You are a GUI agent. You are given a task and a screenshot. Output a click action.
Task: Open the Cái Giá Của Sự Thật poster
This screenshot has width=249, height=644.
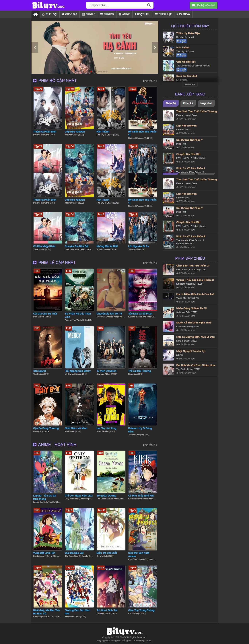[48, 290]
